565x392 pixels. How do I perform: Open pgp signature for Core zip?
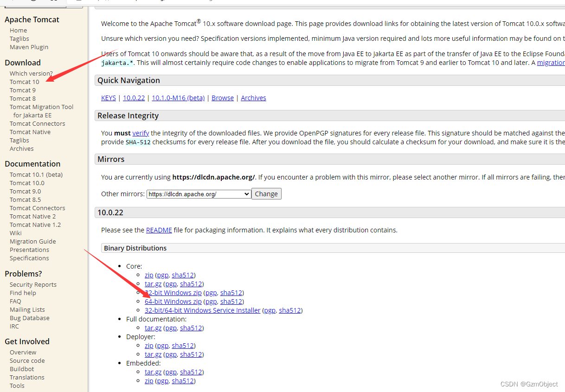point(162,275)
